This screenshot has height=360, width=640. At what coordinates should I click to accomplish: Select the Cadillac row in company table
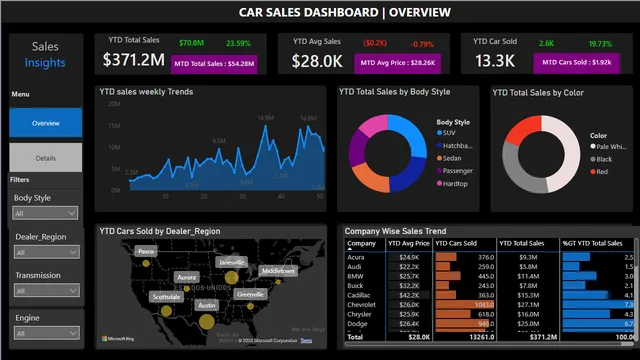coord(490,295)
